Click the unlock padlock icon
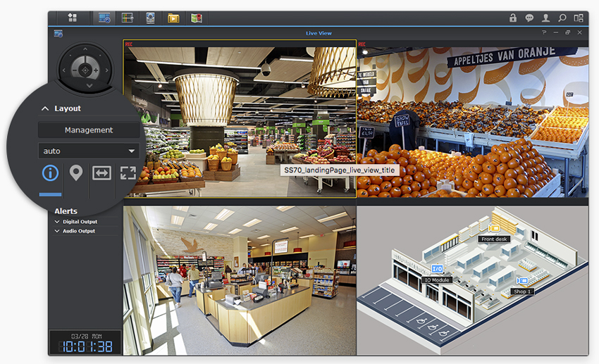This screenshot has height=364, width=599. coord(512,18)
